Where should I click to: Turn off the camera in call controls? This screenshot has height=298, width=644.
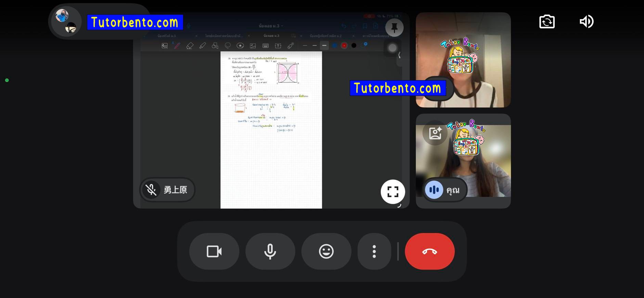pos(214,251)
